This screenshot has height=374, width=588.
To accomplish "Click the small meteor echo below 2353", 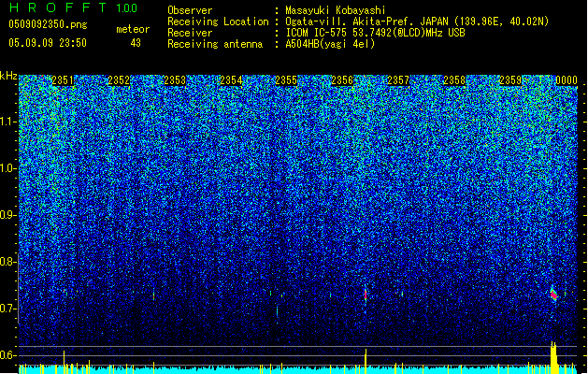I will pos(153,295).
